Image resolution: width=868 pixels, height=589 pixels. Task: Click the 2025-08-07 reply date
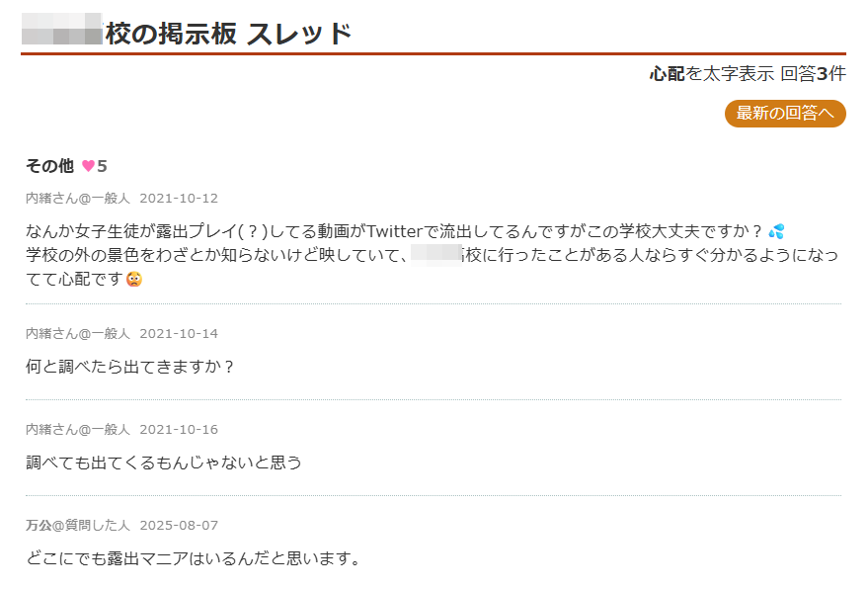(x=179, y=525)
